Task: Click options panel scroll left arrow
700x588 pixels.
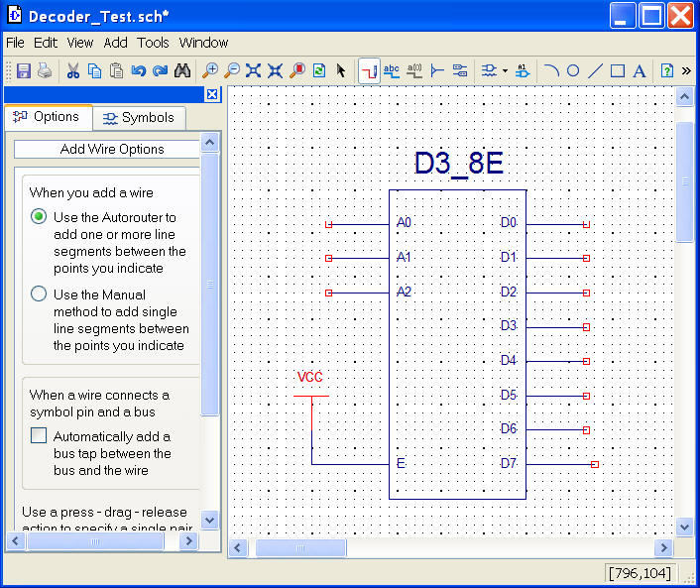Action: (x=16, y=541)
